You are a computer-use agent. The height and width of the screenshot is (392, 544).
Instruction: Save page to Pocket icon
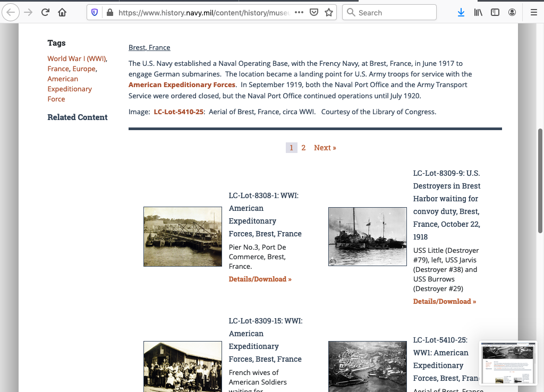(x=314, y=12)
